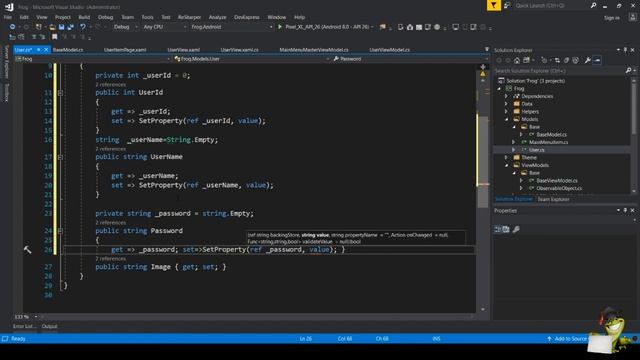This screenshot has width=640, height=360.
Task: Click the Property Pages wrench in Properties panel
Action: coord(516,229)
